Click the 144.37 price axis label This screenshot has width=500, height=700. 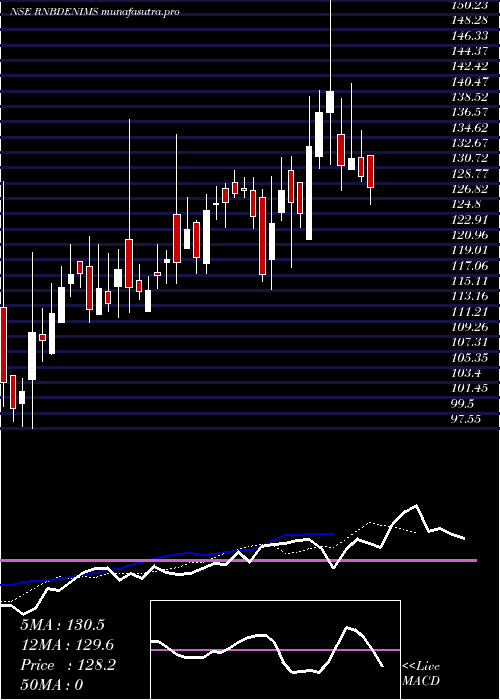tap(471, 51)
